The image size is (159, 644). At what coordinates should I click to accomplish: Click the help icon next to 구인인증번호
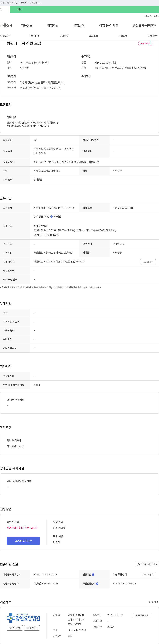coord(97,583)
